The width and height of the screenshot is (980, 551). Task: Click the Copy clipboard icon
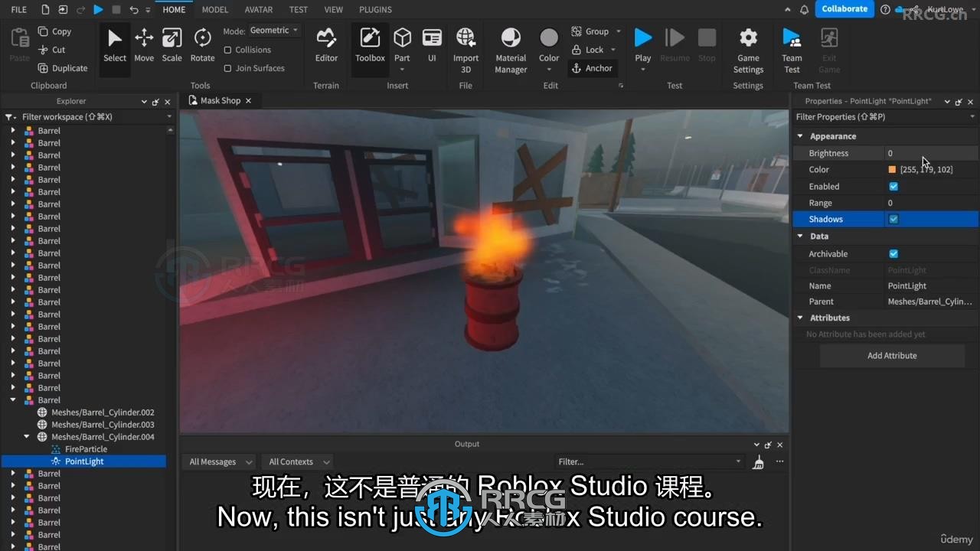(43, 31)
